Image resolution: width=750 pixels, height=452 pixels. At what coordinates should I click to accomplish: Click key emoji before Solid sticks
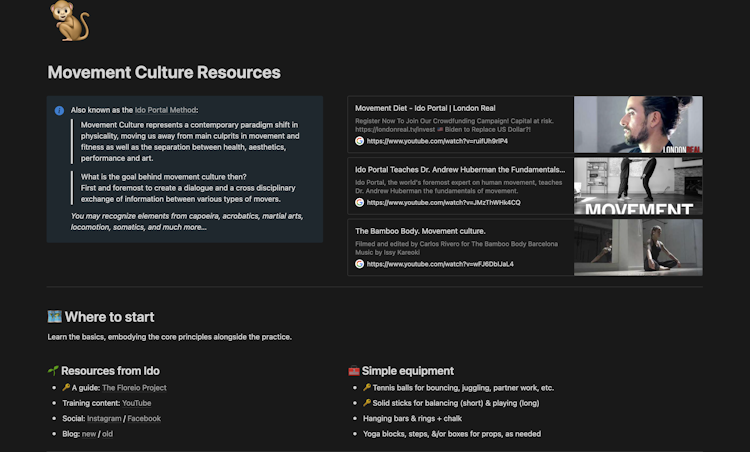click(367, 403)
